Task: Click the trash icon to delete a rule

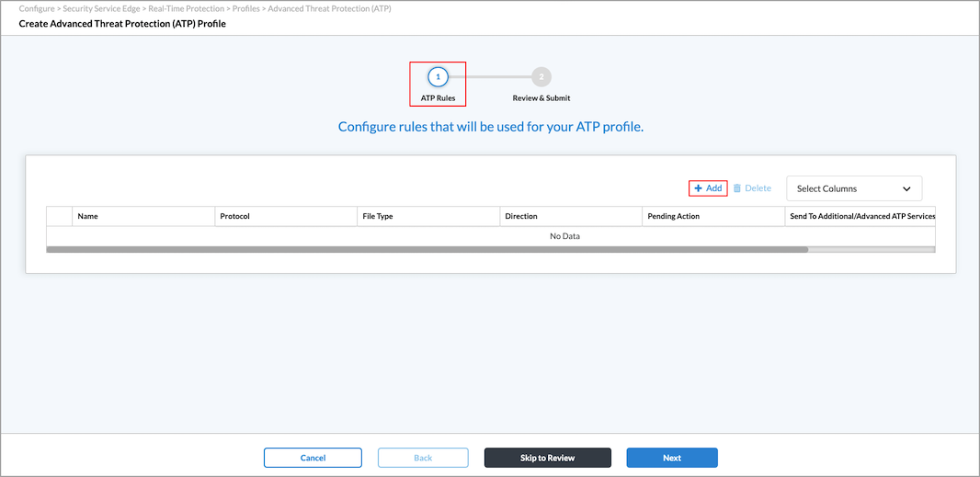Action: click(x=736, y=188)
